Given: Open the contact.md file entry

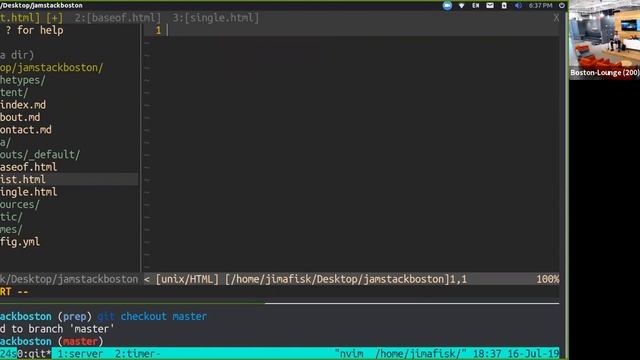Looking at the screenshot, I should click(26, 130).
